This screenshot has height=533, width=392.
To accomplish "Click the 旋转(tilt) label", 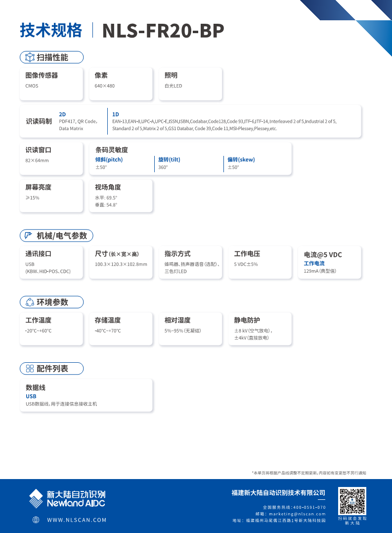I will pyautogui.click(x=169, y=159).
